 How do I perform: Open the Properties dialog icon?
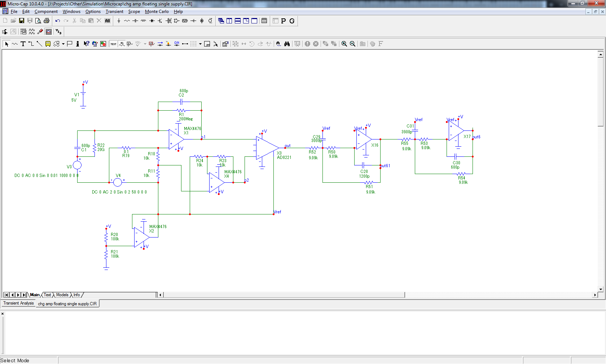tap(225, 44)
